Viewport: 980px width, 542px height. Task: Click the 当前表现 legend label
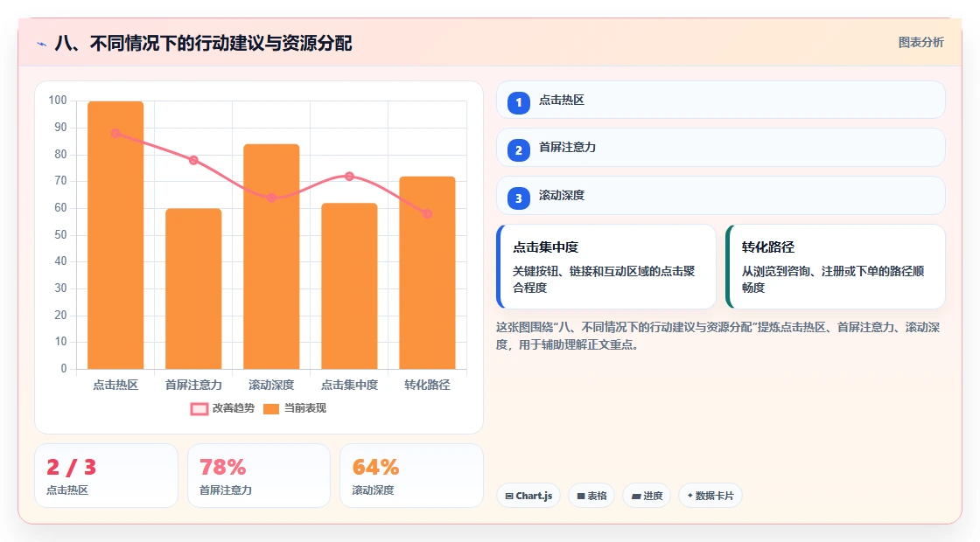tap(305, 408)
